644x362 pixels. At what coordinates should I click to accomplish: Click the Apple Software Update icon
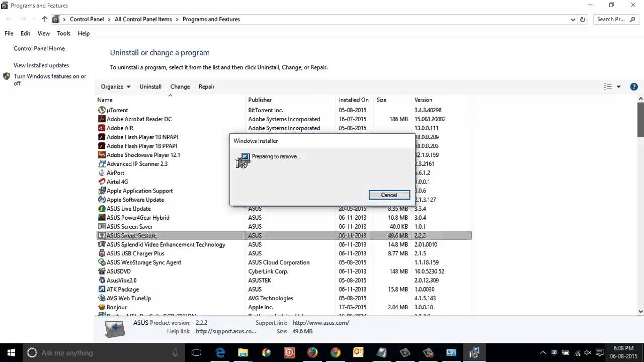[102, 200]
